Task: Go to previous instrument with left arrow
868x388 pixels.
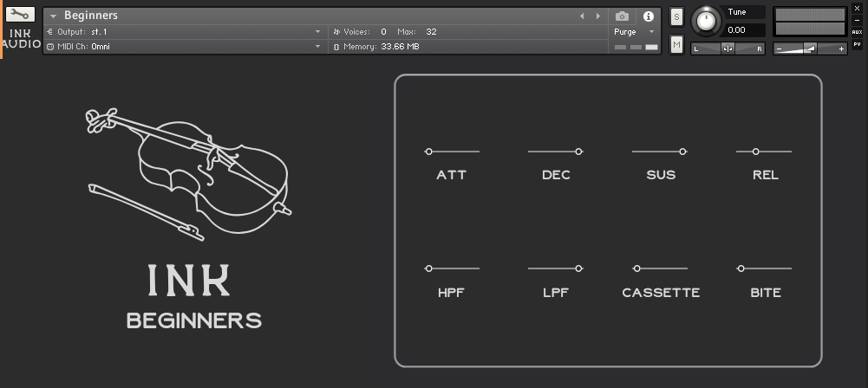Action: point(582,16)
